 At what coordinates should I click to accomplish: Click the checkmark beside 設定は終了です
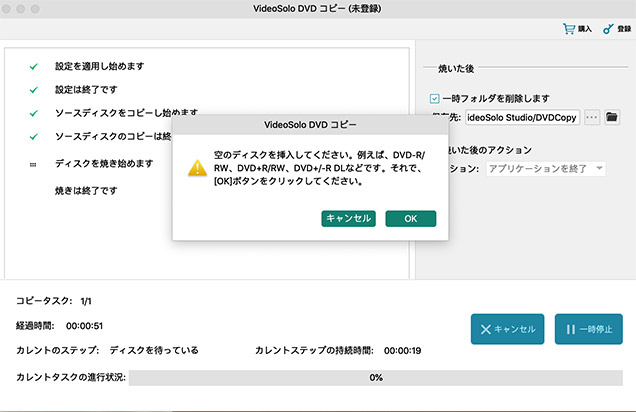coord(34,90)
